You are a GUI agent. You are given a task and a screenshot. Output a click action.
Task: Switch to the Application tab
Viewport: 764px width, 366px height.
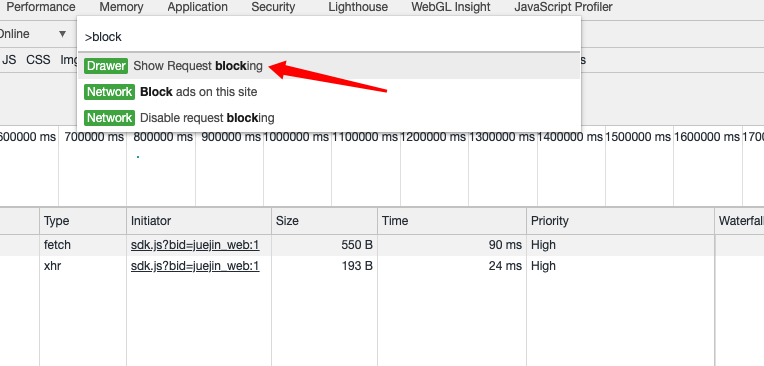tap(197, 7)
